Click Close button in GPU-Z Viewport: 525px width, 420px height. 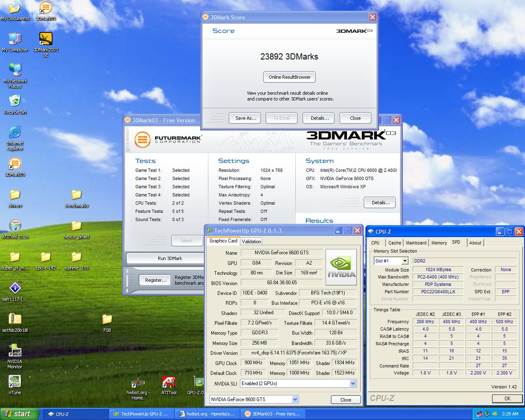click(x=346, y=399)
